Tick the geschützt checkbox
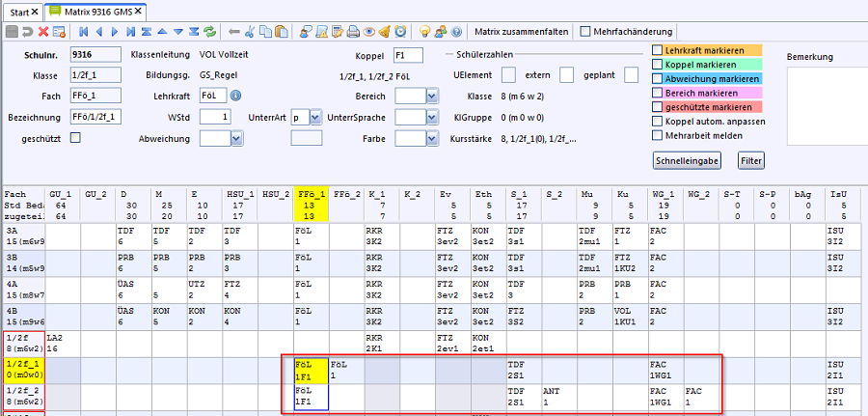868x416 pixels. pyautogui.click(x=75, y=138)
